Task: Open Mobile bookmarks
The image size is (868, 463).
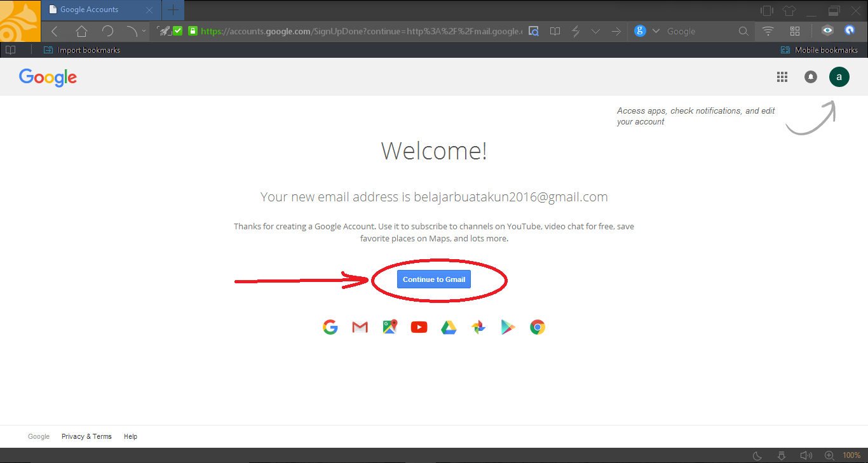Action: click(x=819, y=50)
